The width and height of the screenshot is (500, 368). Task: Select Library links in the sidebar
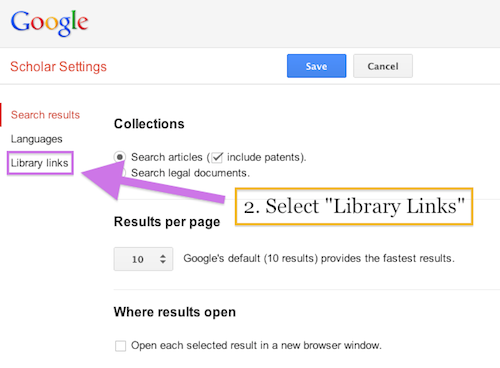point(40,163)
